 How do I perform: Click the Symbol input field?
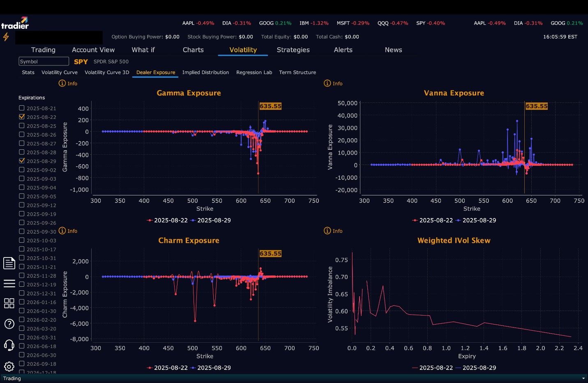pyautogui.click(x=44, y=61)
